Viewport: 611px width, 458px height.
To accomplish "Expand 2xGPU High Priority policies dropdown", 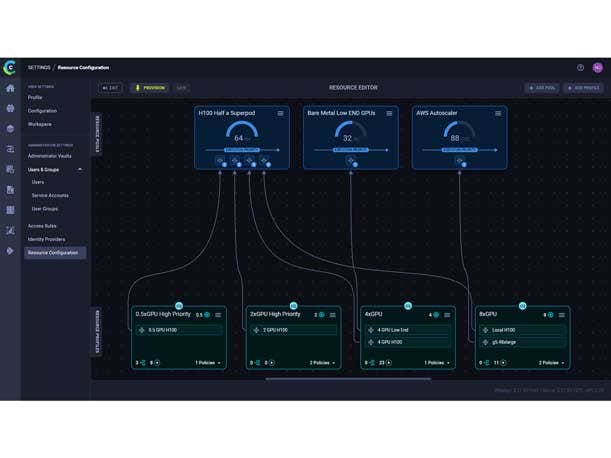I will pos(322,363).
